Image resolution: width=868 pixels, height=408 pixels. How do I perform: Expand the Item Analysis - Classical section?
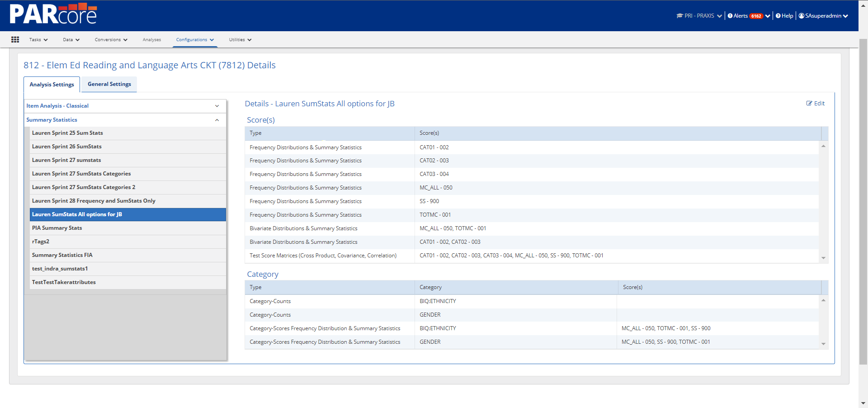(x=125, y=106)
